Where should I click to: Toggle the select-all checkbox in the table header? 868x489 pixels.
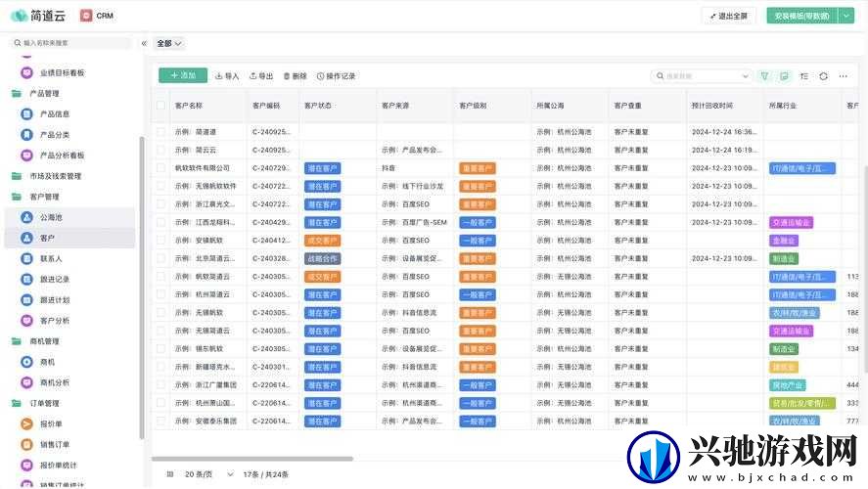[x=161, y=105]
